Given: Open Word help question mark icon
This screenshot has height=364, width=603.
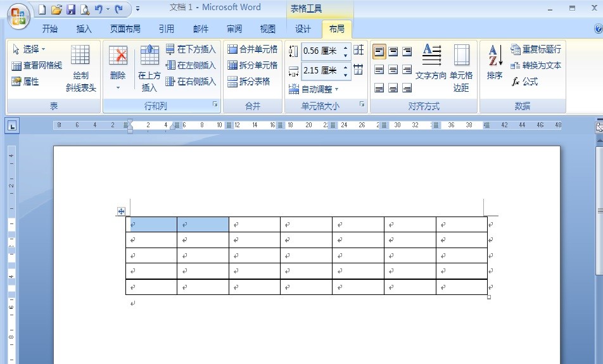Looking at the screenshot, I should 599,28.
